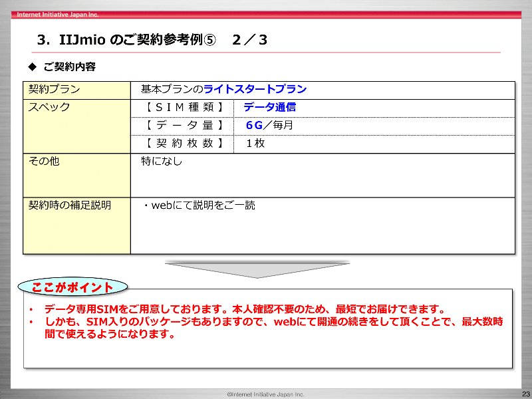This screenshot has height=399, width=532.
Task: Click the '契約時の補足説明' row label
Action: 70,205
